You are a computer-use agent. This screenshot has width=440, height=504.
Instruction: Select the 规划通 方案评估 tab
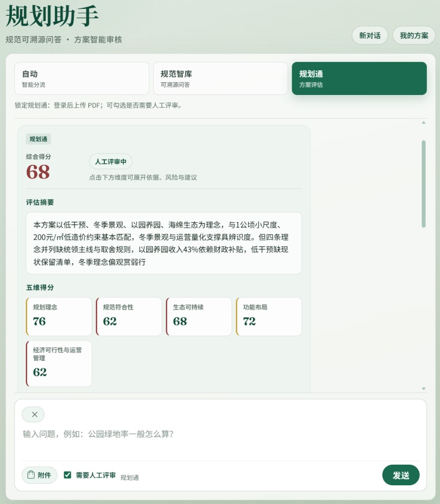359,78
